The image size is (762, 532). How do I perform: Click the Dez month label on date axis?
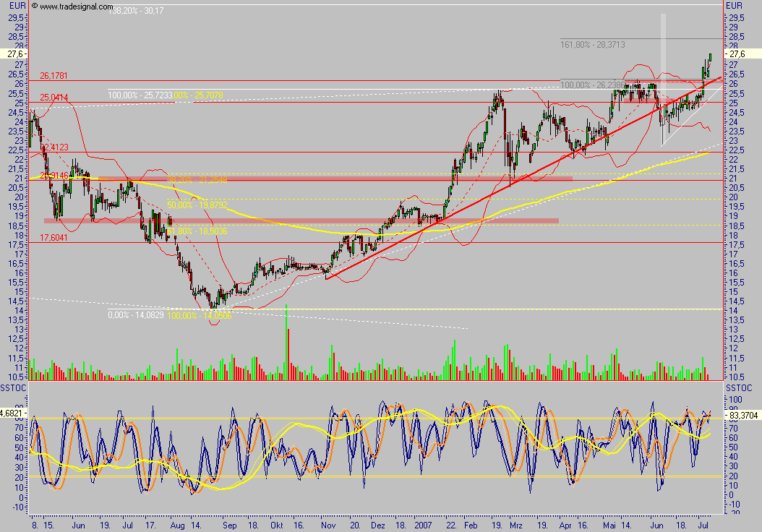click(377, 525)
